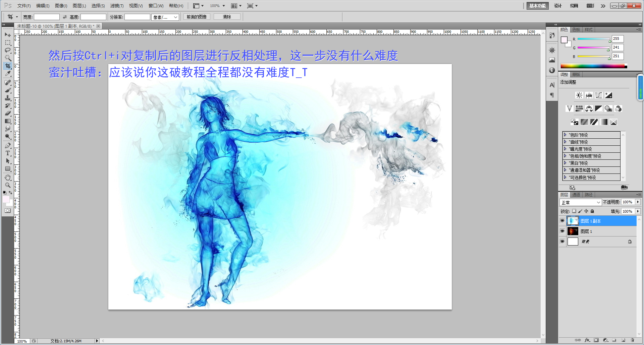Click the 清除 button

click(227, 17)
